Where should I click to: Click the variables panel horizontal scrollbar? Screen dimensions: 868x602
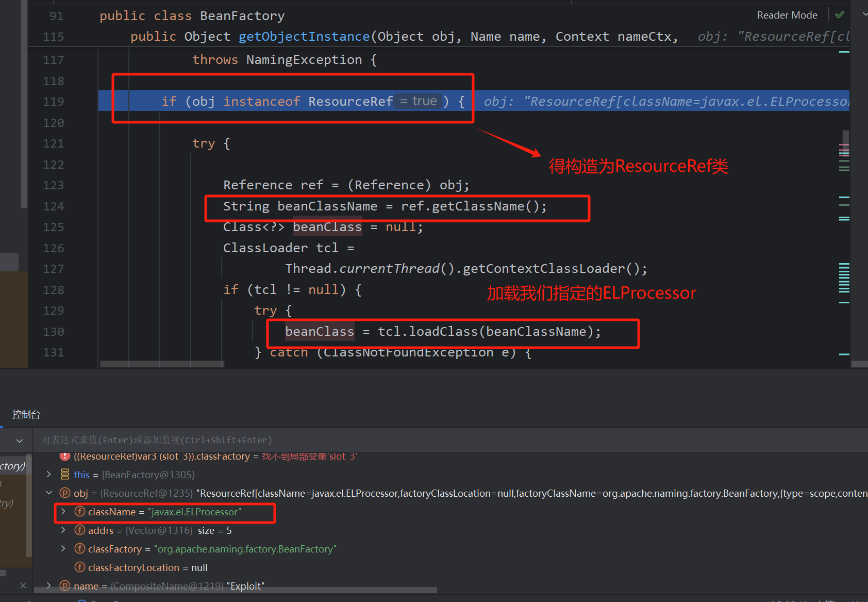click(236, 590)
